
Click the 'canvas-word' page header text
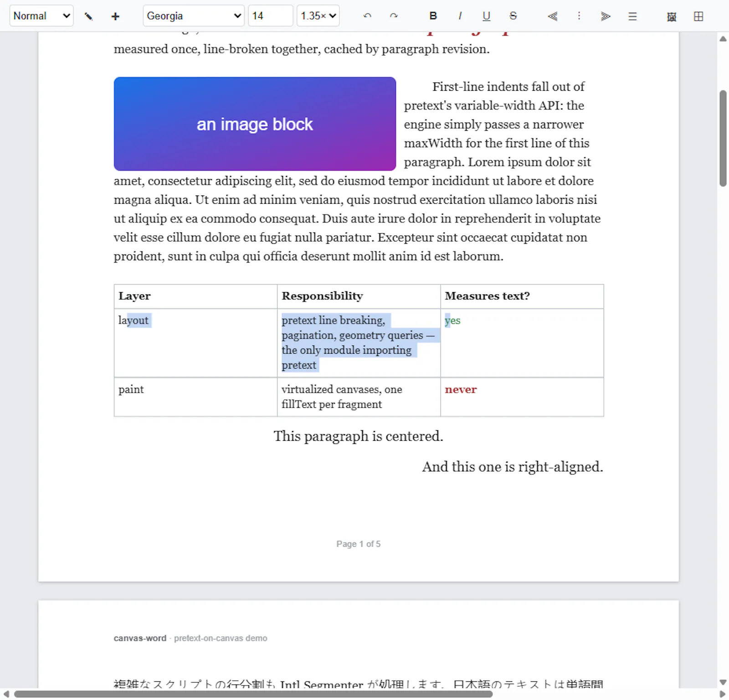coord(140,638)
